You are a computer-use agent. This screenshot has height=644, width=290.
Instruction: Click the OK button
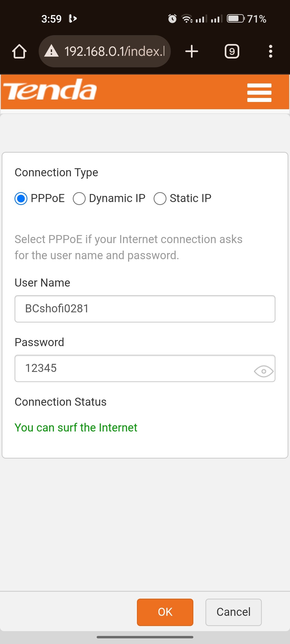(x=165, y=612)
